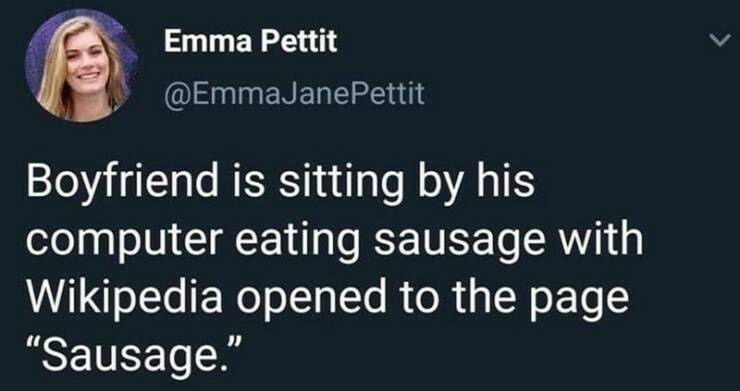Select the word "Wikipedia" in the tweet
Screen dimensions: 740x391
125,298
